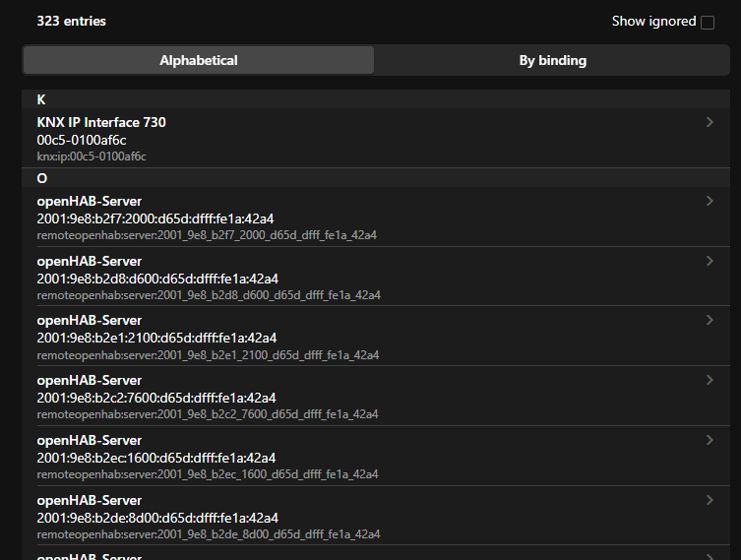Image resolution: width=741 pixels, height=560 pixels.
Task: Click the Show ignored label text
Action: pyautogui.click(x=653, y=22)
